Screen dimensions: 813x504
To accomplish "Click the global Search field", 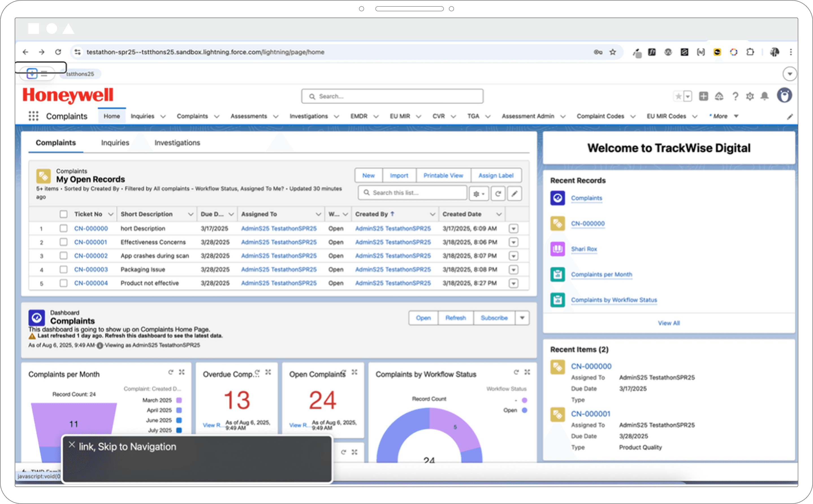I will 392,96.
